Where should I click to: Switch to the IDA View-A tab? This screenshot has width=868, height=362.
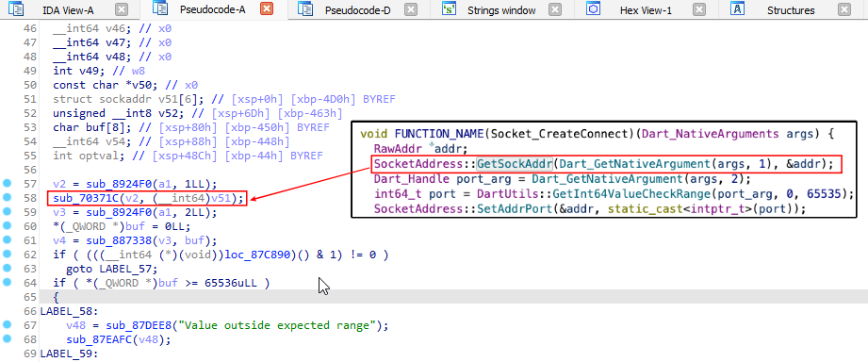tap(69, 10)
